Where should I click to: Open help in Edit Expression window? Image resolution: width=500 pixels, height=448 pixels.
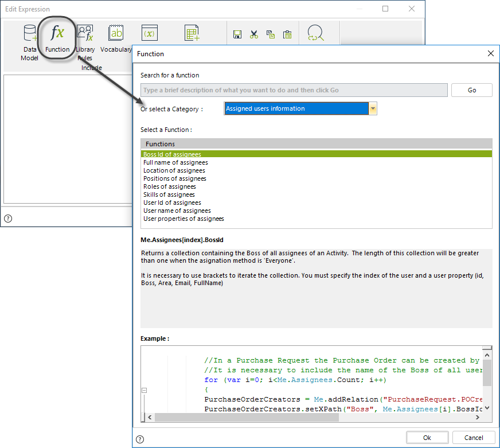(8, 219)
